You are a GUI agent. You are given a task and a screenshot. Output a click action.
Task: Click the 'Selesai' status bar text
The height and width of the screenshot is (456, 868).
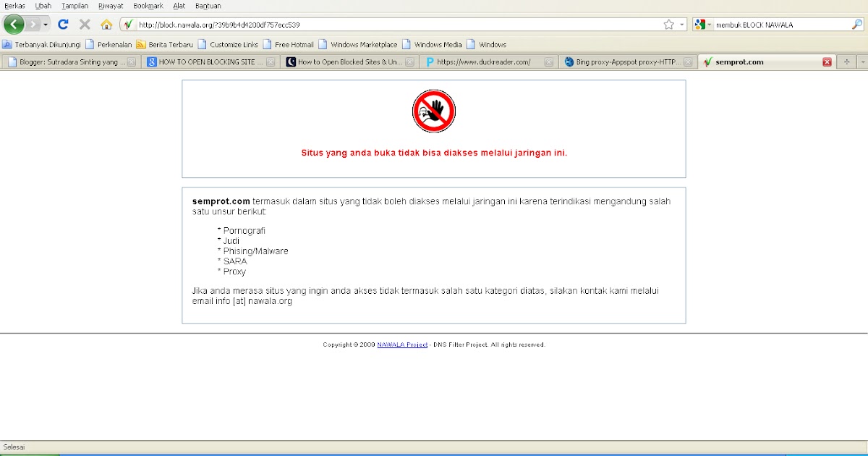(14, 447)
